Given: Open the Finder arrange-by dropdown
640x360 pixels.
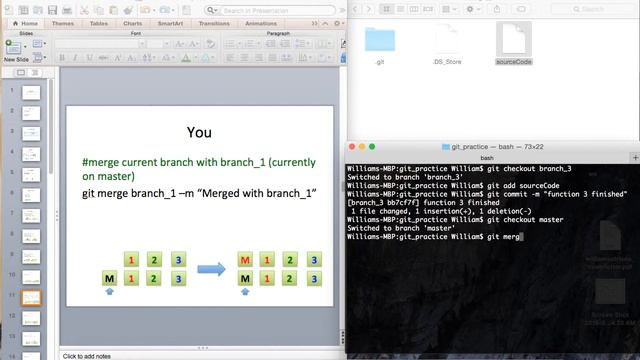Looking at the screenshot, I should [448, 9].
